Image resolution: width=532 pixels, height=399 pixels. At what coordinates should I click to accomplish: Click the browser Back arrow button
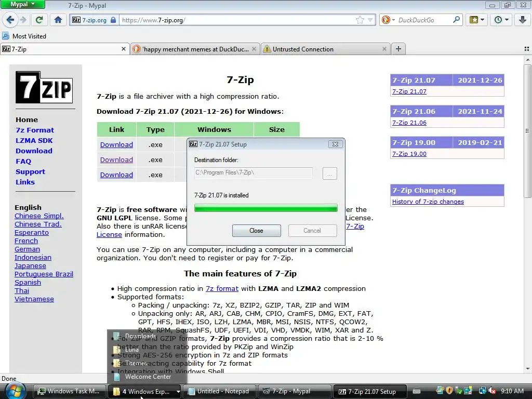click(x=10, y=20)
